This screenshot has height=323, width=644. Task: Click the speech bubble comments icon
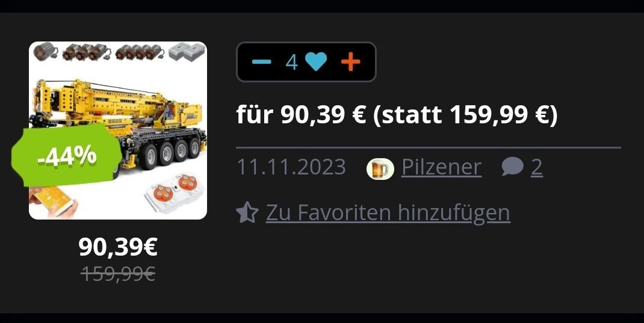click(513, 167)
